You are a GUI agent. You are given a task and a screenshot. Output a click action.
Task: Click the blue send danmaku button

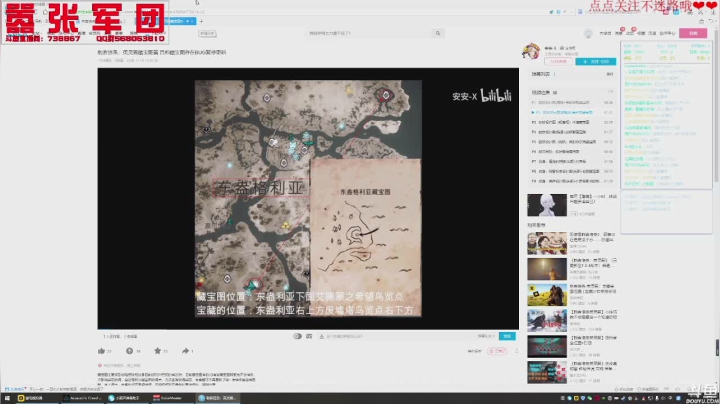507,336
